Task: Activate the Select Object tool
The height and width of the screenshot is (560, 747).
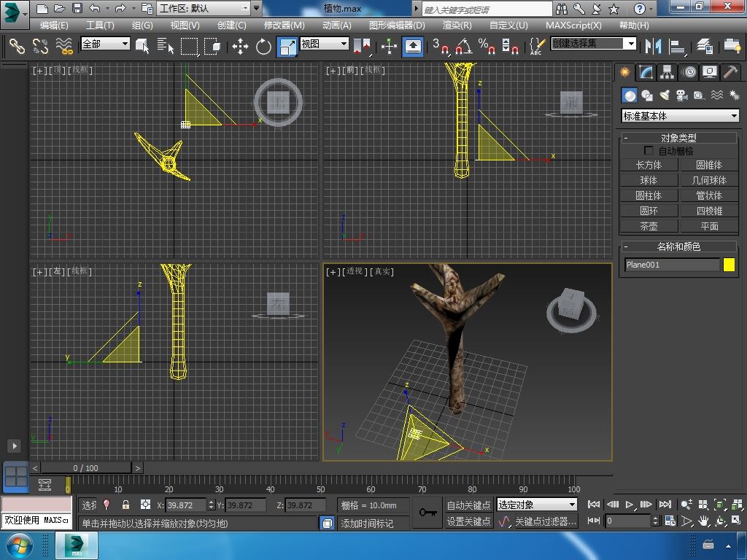Action: tap(142, 46)
